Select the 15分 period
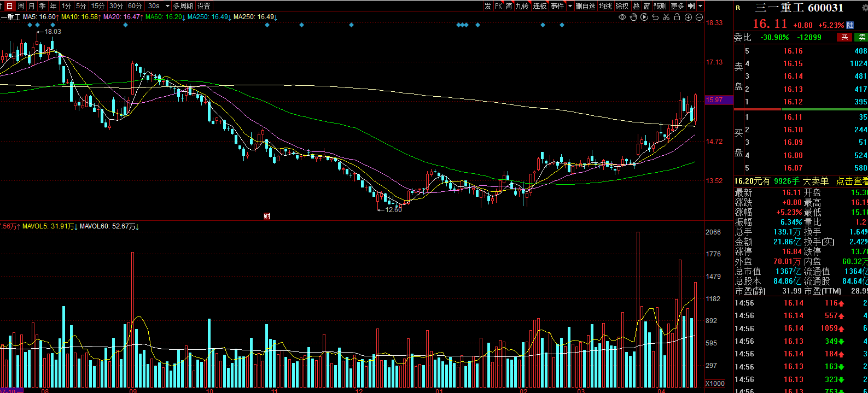The image size is (868, 393). 98,6
